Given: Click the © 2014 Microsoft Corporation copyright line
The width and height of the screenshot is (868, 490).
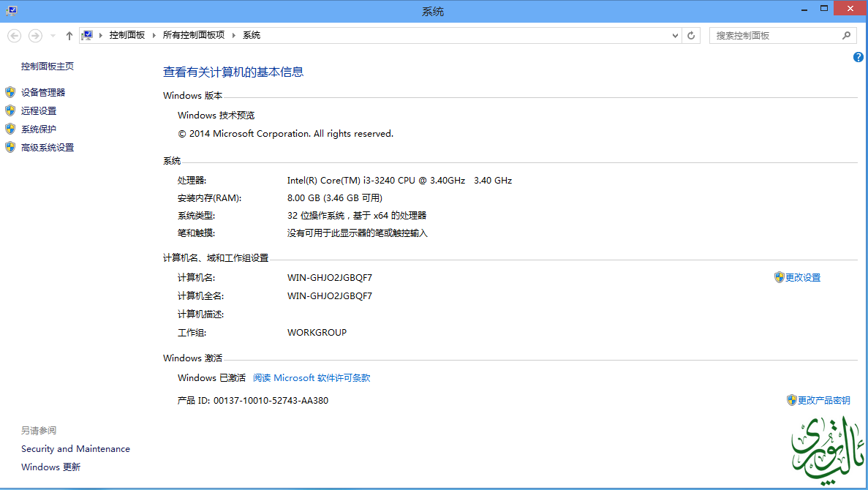Looking at the screenshot, I should [286, 133].
